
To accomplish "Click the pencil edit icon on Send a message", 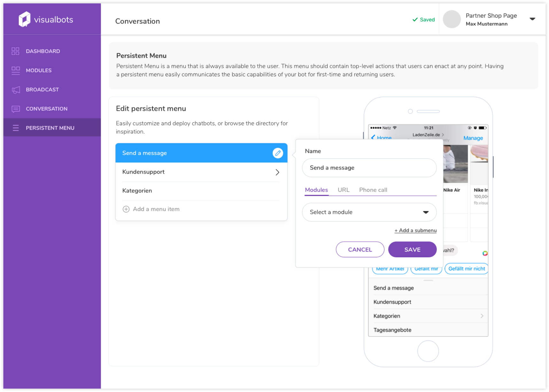I will pyautogui.click(x=277, y=153).
